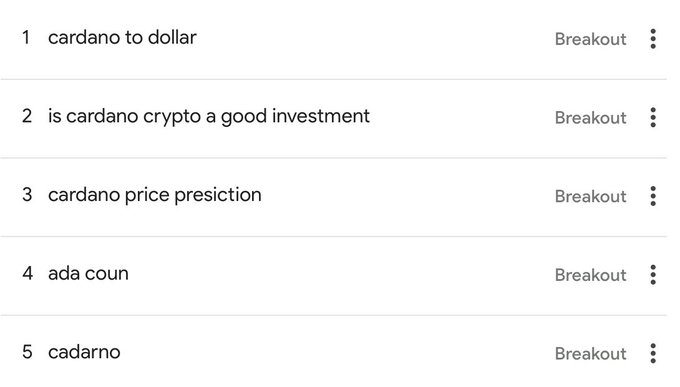680x387 pixels.
Task: Click Breakout label next to 'cardano to dollar'
Action: [590, 39]
